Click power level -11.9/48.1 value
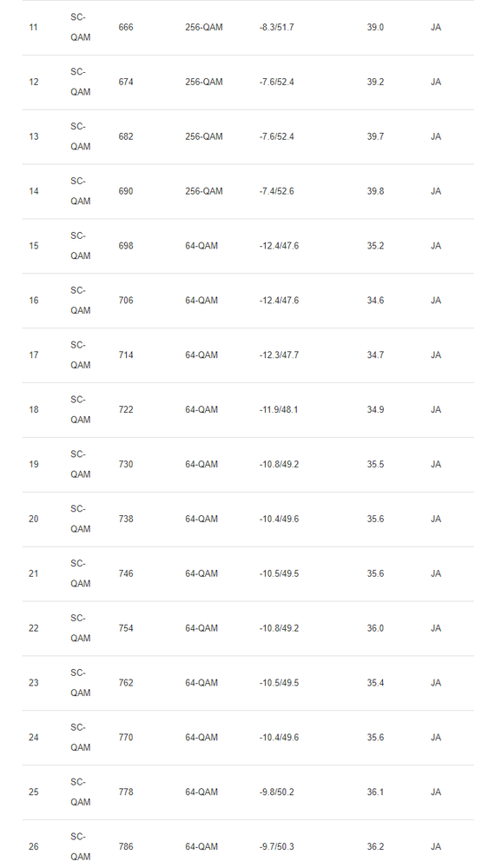Image resolution: width=495 pixels, height=868 pixels. click(x=278, y=409)
